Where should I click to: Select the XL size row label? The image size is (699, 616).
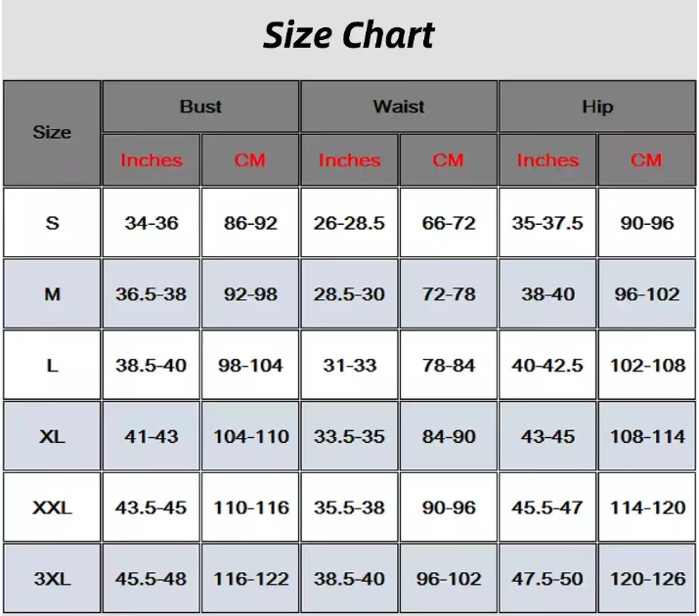point(52,436)
